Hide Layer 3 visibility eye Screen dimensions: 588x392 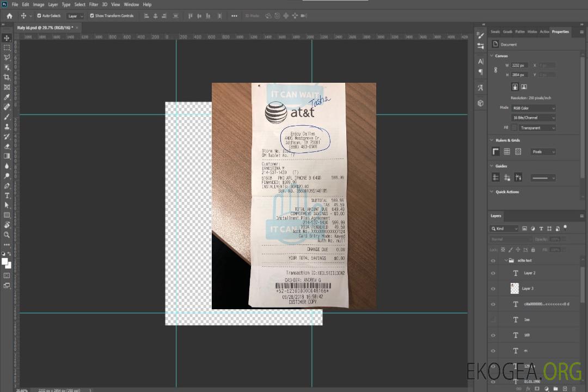[493, 289]
